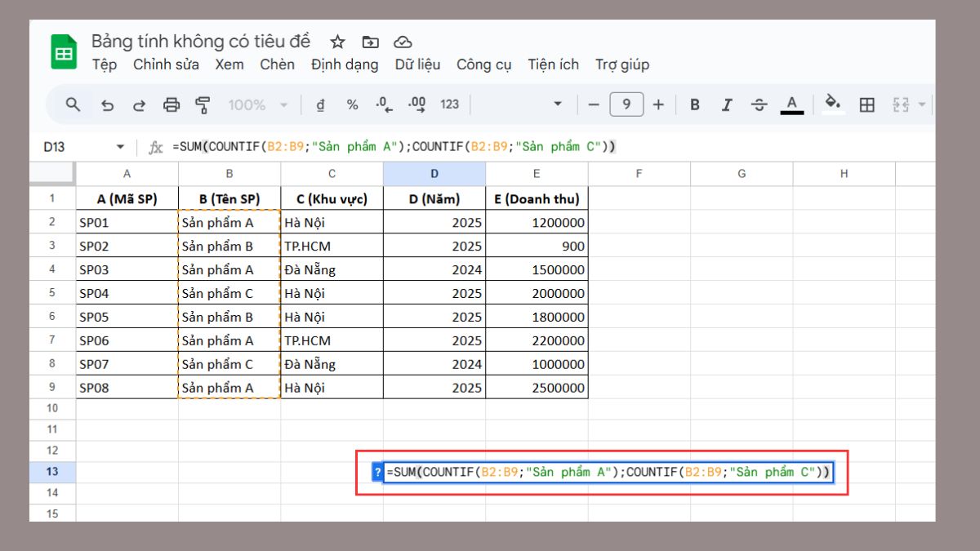Screen dimensions: 980x551
Task: Click the move to folder icon
Action: (x=371, y=42)
